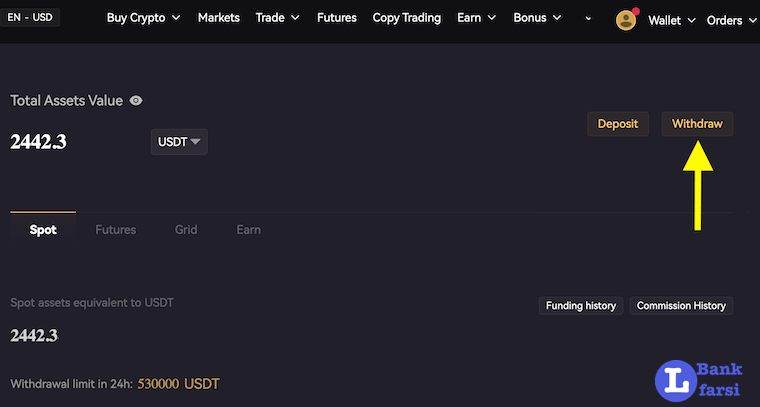Switch to the Spot tab
This screenshot has width=760, height=407.
[43, 230]
